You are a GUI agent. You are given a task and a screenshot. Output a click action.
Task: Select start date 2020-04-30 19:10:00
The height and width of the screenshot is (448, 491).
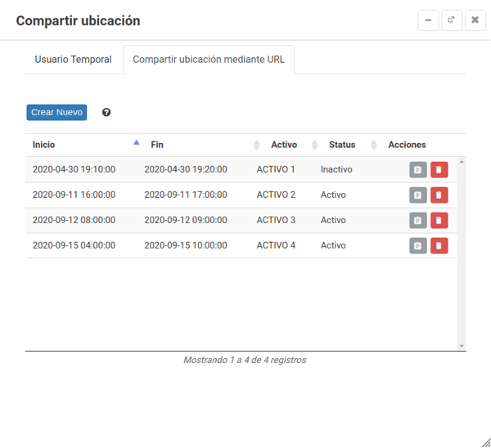tap(74, 169)
